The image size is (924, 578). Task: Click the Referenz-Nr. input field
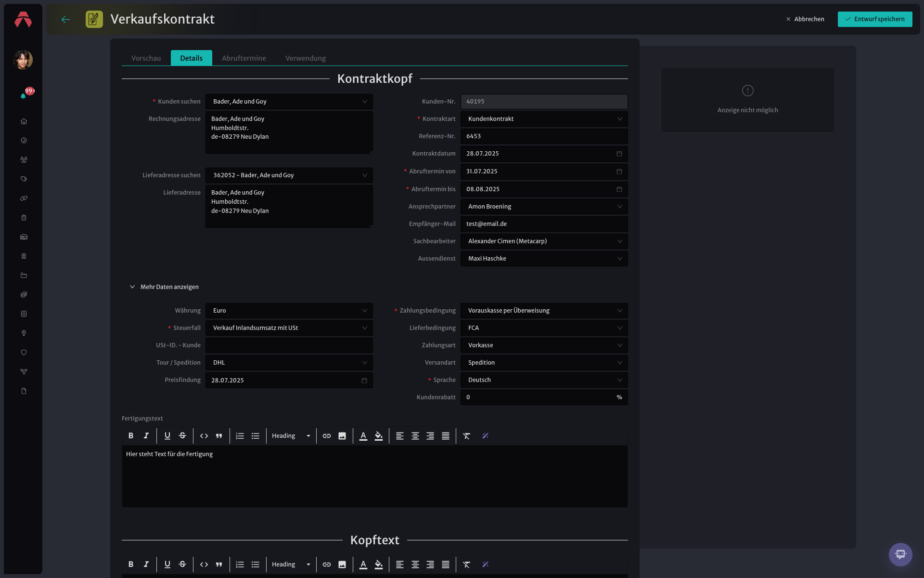544,136
